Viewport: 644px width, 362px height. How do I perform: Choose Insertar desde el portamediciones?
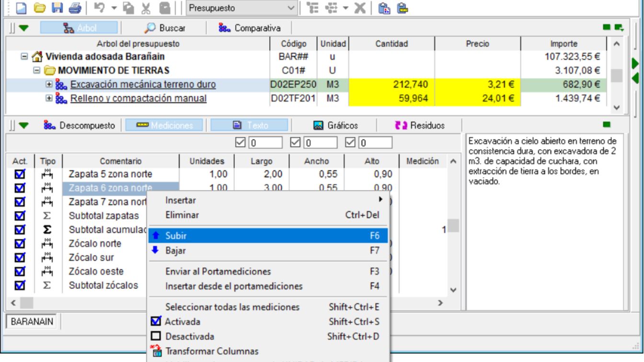tap(268, 286)
